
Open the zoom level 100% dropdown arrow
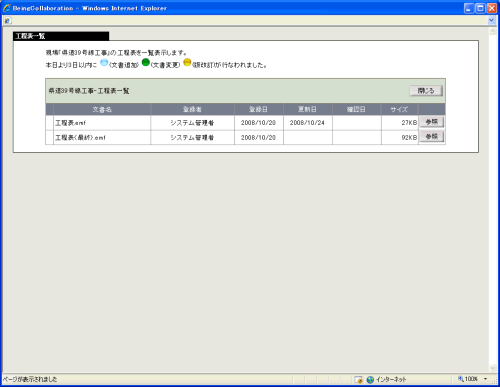[485, 379]
